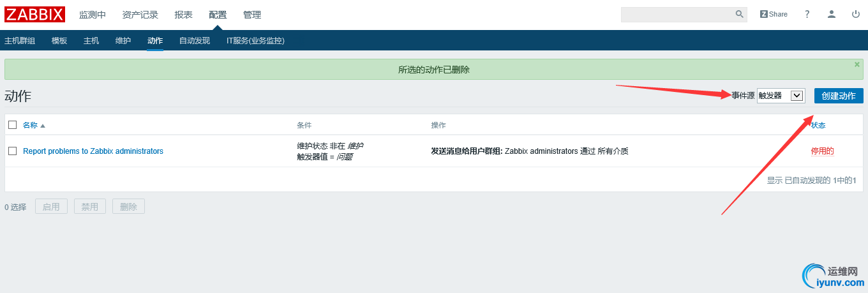Sort by the 名称 column arrow
Viewport: 868px width, 293px height.
43,126
